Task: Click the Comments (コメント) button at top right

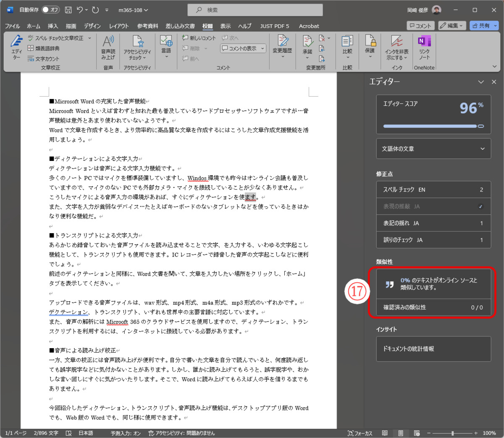Action: [420, 26]
